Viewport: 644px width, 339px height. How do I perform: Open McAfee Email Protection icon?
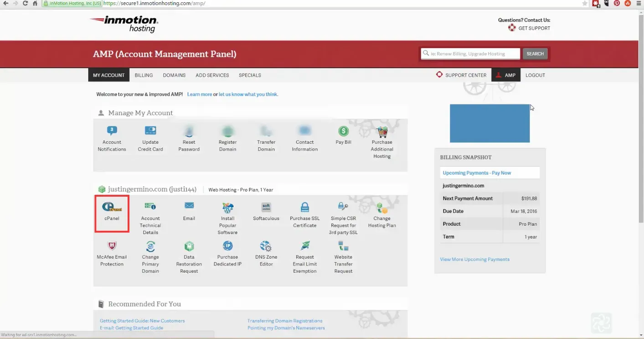[112, 246]
